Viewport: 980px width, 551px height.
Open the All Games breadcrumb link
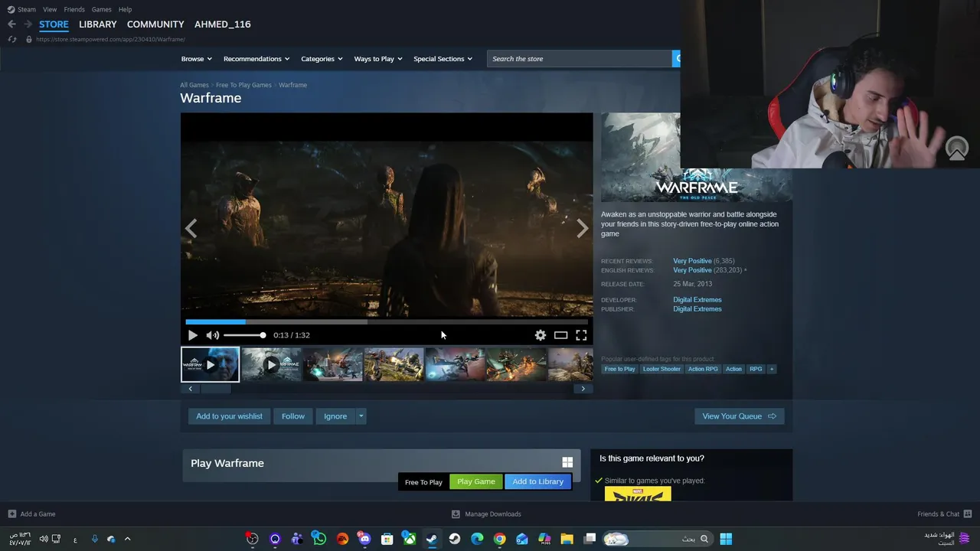tap(194, 85)
